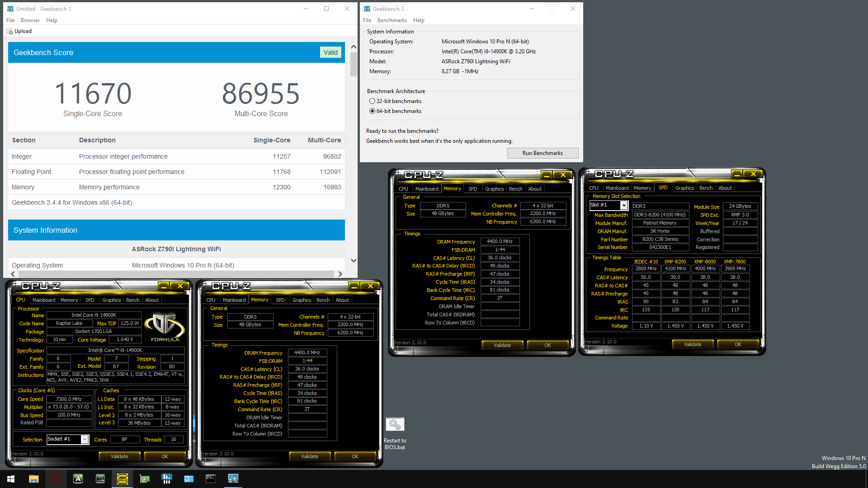Click the 86955 Multi-Core Score value

261,94
